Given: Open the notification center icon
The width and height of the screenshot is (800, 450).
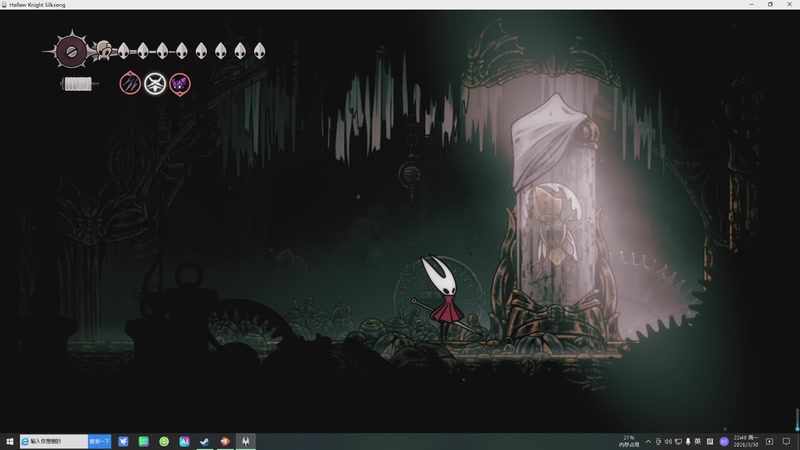Looking at the screenshot, I should 786,442.
